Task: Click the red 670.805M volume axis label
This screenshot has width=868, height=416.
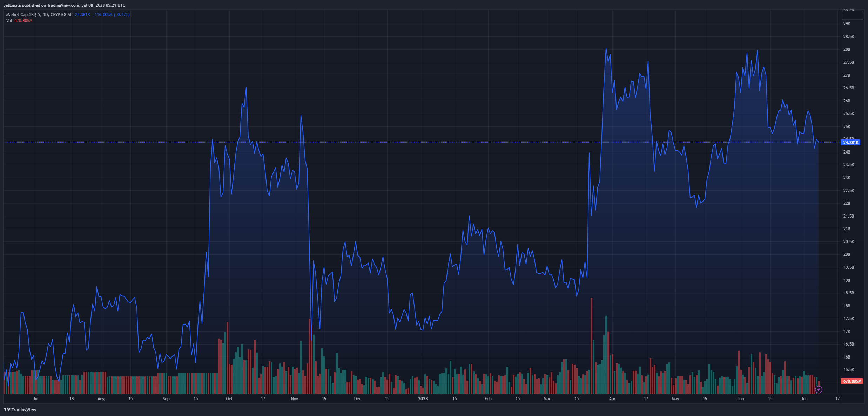Action: (852, 381)
